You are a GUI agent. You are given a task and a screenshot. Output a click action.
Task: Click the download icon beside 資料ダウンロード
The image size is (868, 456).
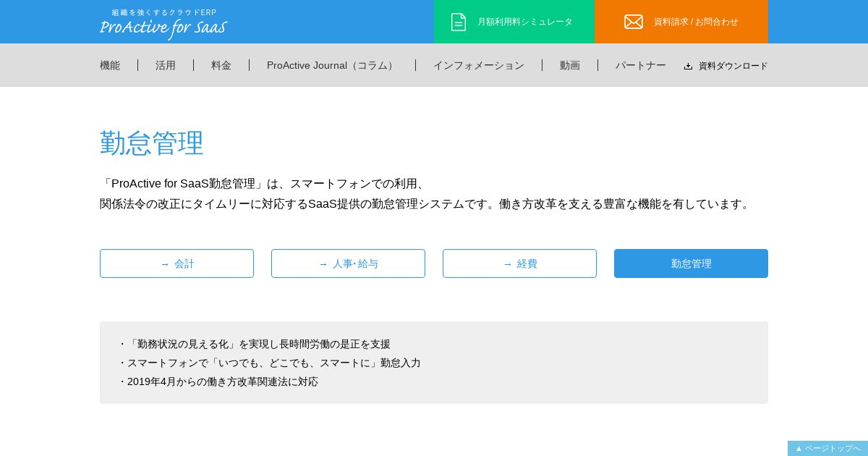click(689, 66)
